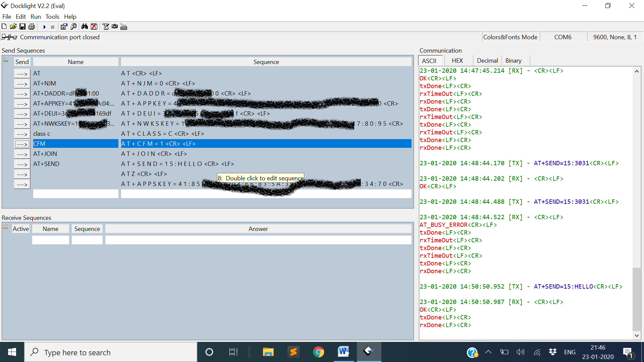
Task: Click the port connection status icon
Action: (x=9, y=37)
